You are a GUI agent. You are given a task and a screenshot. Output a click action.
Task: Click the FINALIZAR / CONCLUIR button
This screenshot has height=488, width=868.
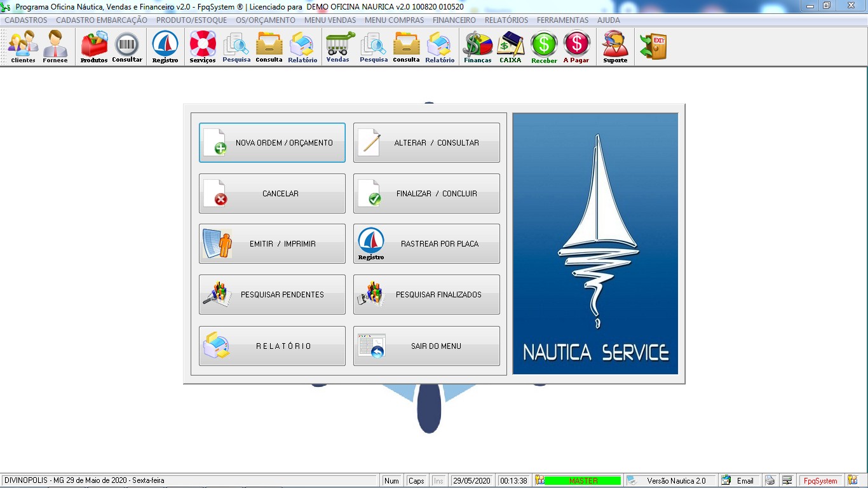[426, 194]
